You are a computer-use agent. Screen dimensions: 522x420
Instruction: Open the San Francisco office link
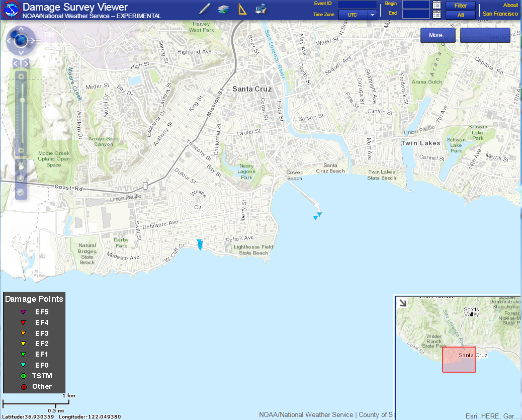tap(500, 14)
